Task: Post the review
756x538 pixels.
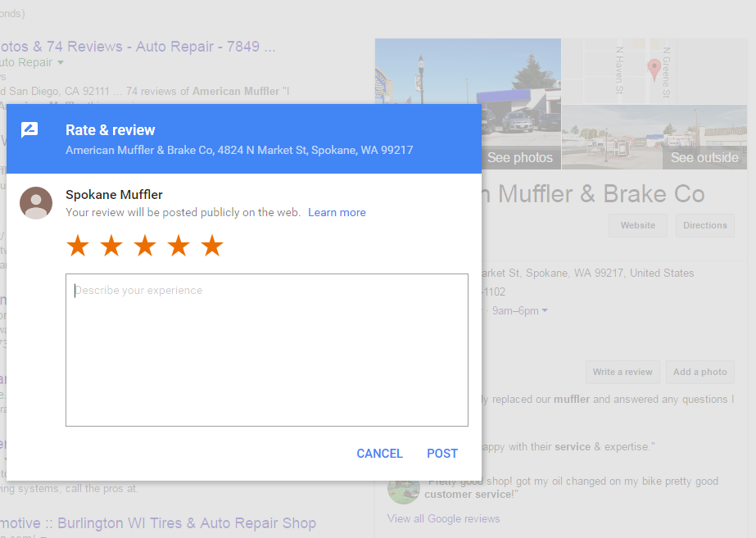Action: tap(442, 454)
